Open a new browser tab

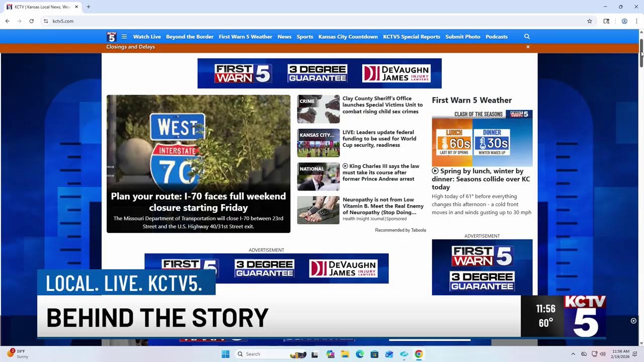(89, 7)
